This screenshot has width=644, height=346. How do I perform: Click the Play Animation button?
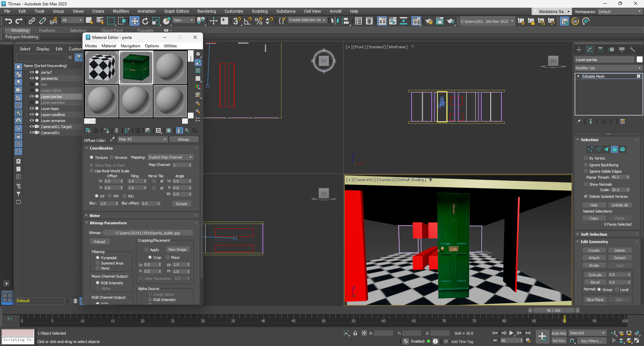(x=511, y=333)
